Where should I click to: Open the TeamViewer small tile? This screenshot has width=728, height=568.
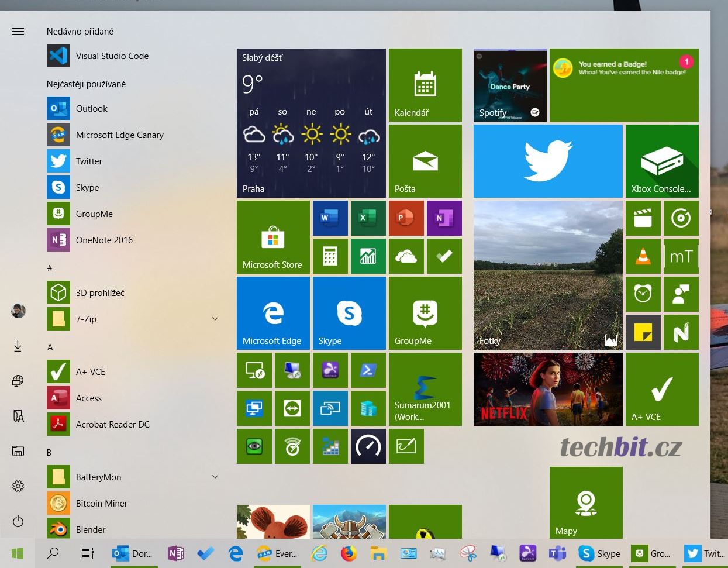tap(292, 408)
